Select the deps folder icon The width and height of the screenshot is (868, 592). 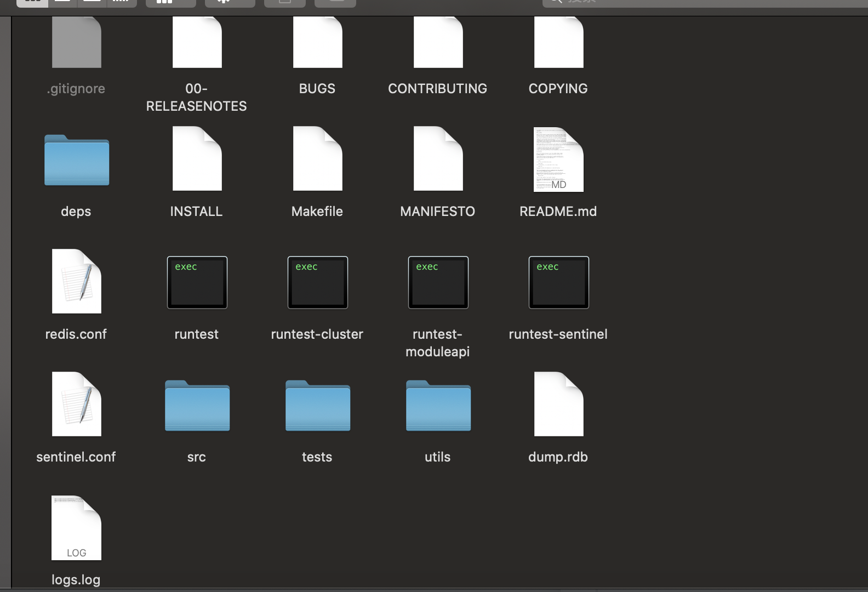[77, 160]
